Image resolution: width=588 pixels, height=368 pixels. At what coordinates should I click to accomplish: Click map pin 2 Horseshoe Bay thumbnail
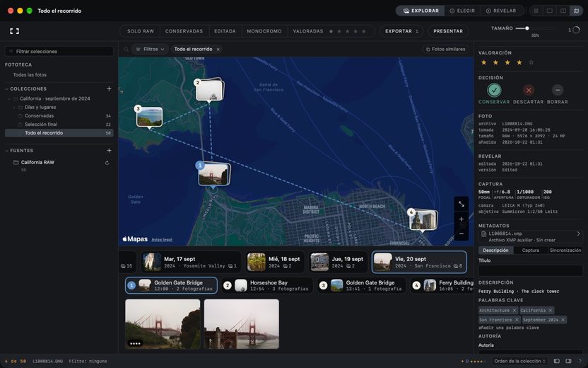coord(210,90)
